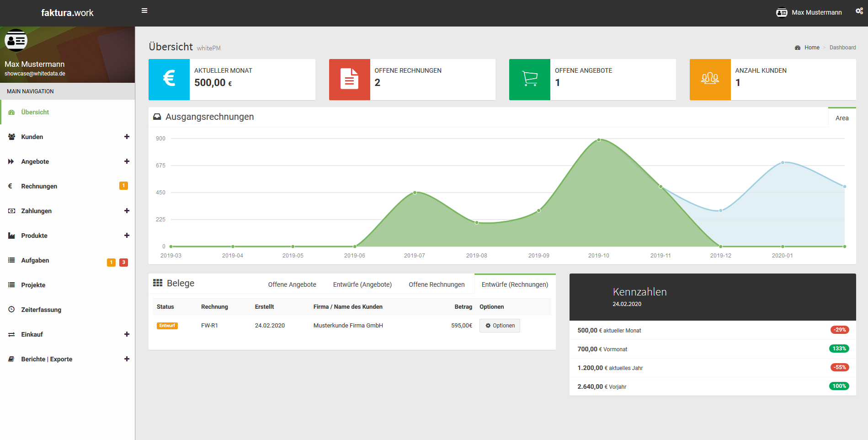Click the breadcrumb dashboard gauge icon
Image resolution: width=868 pixels, height=440 pixels.
coord(798,48)
